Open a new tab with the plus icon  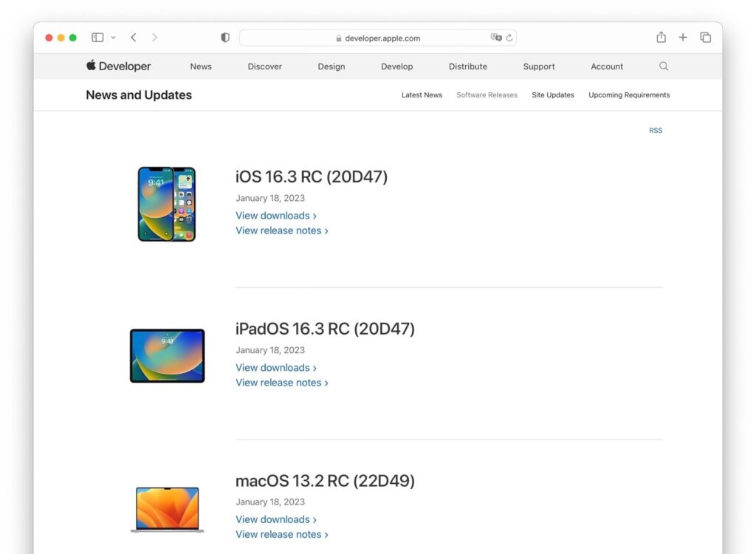(683, 37)
